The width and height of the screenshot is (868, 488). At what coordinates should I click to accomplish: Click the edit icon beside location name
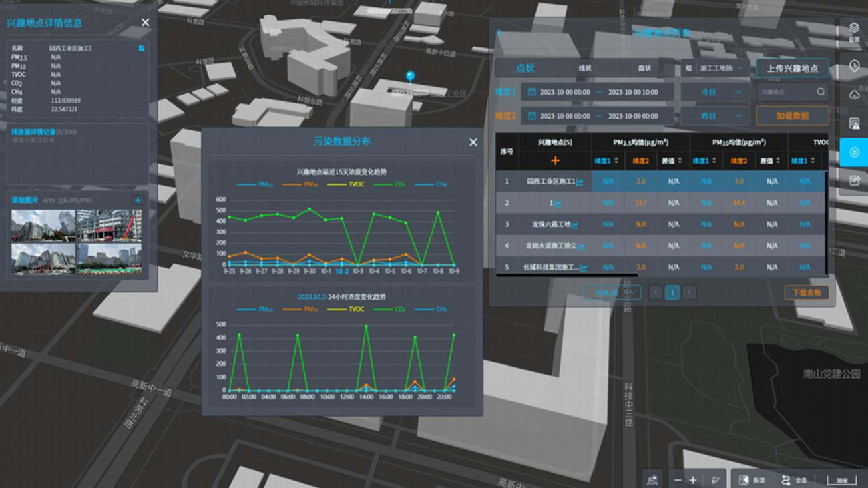[x=141, y=49]
